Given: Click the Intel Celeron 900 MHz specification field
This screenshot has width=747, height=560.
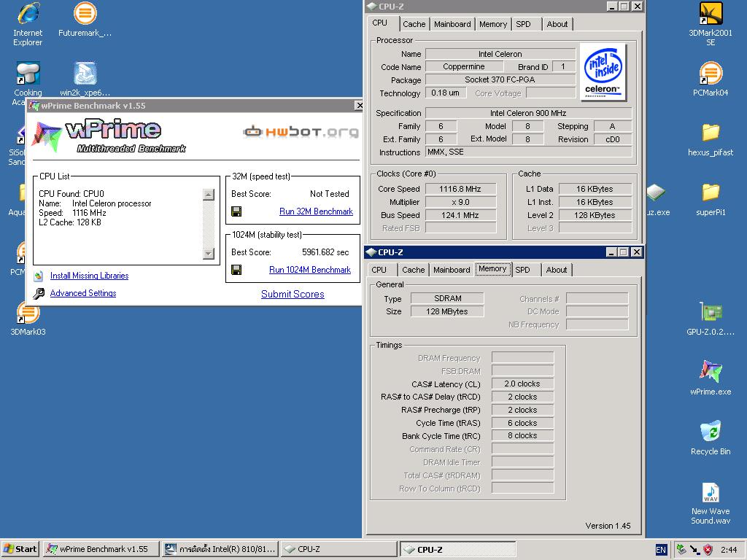Looking at the screenshot, I should click(x=528, y=113).
